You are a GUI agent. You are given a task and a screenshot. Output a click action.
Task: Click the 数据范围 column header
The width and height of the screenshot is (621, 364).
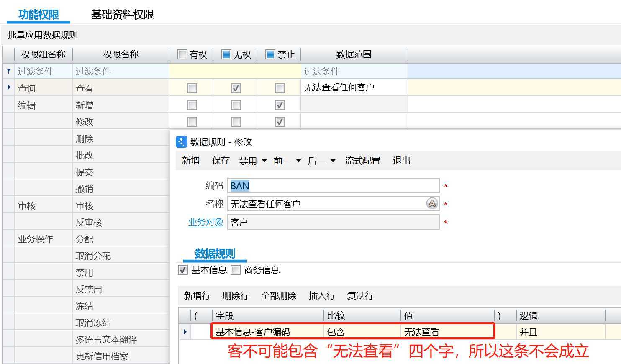[354, 54]
